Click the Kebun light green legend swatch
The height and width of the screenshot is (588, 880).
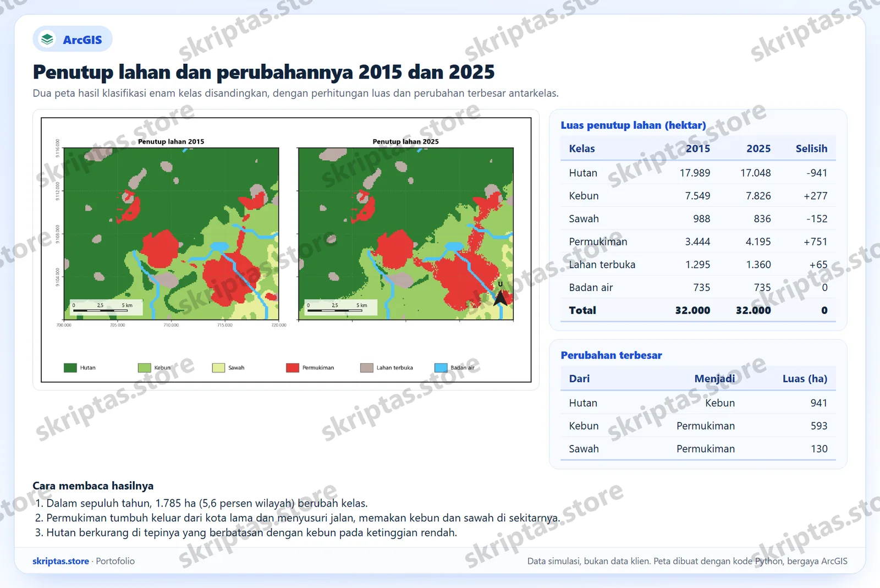[144, 367]
